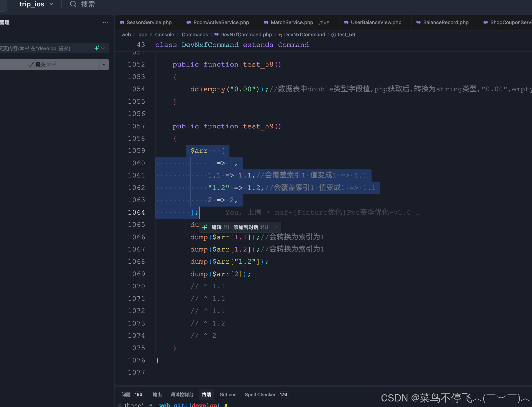Image resolution: width=532 pixels, height=407 pixels.
Task: Expand the commit button dropdown arrow
Action: 104,65
